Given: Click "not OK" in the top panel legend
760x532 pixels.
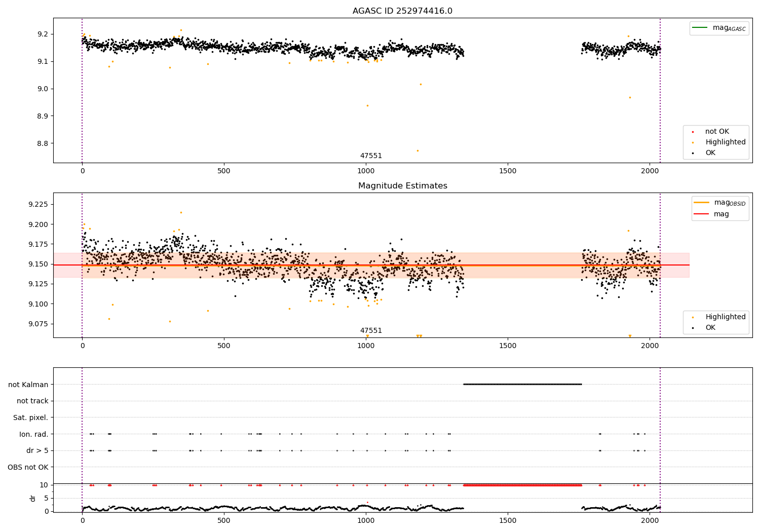Looking at the screenshot, I should tap(716, 132).
